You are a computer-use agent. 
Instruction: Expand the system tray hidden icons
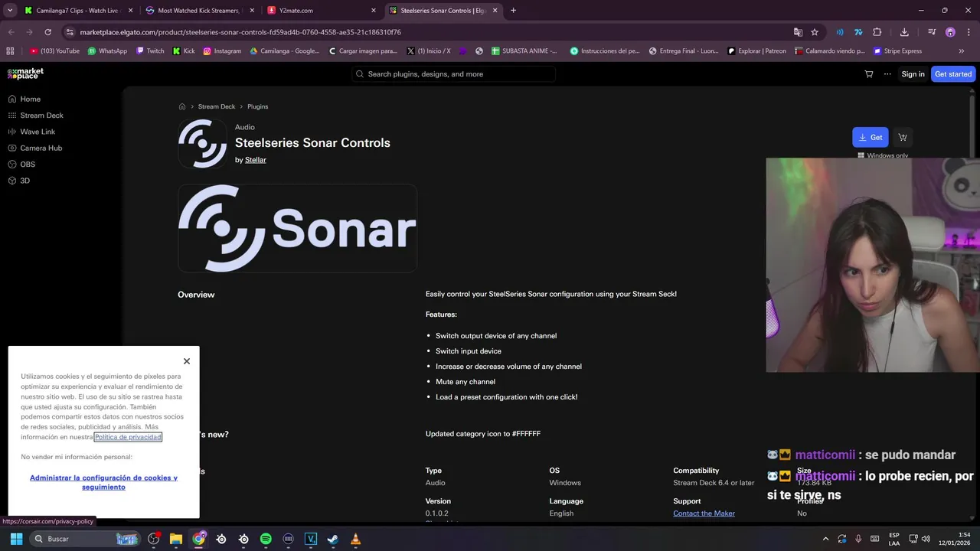825,539
